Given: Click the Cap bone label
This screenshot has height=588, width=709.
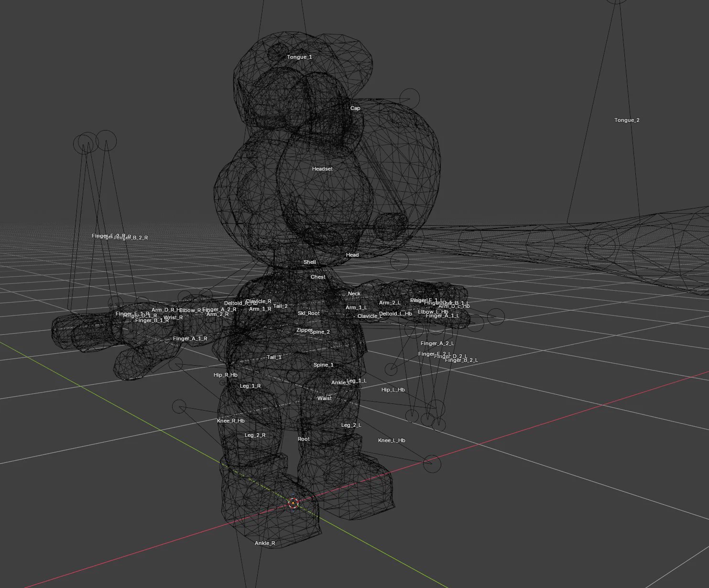Looking at the screenshot, I should 355,108.
